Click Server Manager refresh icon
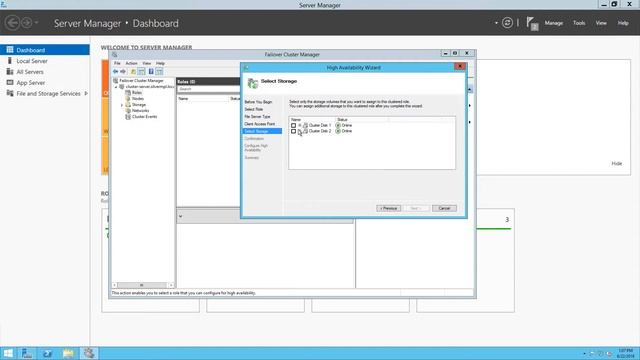640x360 pixels. (507, 23)
